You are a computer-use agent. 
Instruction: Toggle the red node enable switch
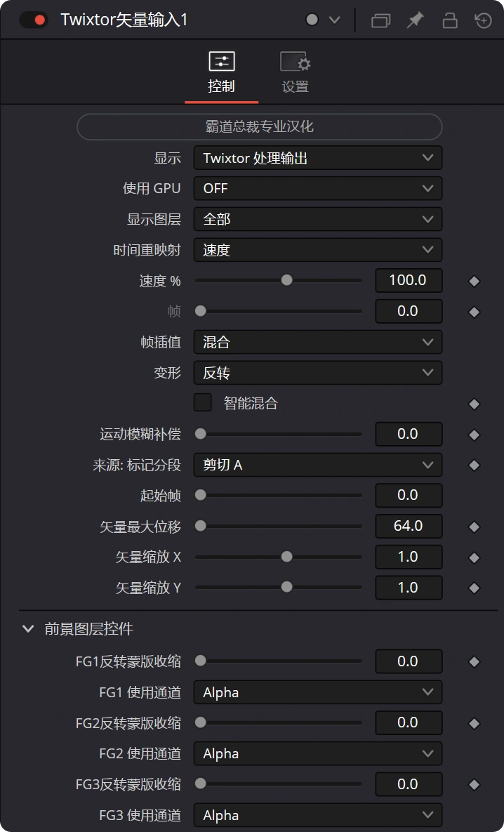click(x=34, y=20)
